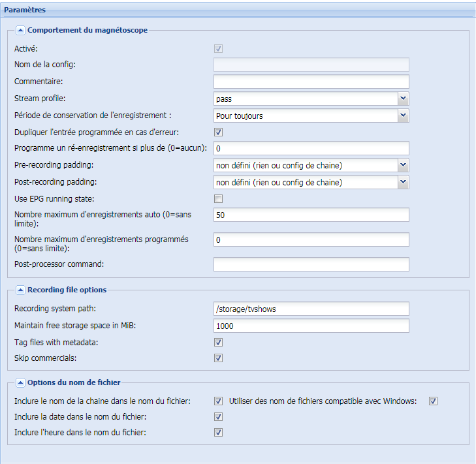This screenshot has width=476, height=464.
Task: Collapse the Recording file options section
Action: pyautogui.click(x=20, y=290)
